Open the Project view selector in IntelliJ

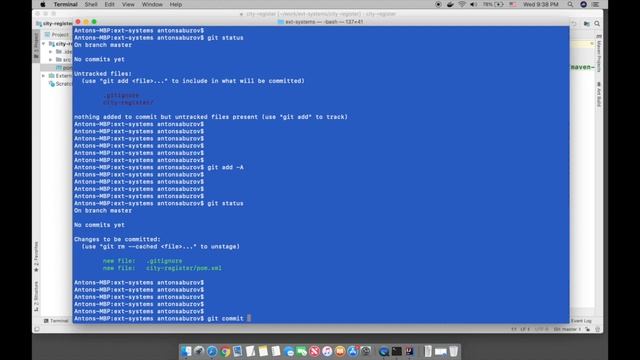point(58,35)
